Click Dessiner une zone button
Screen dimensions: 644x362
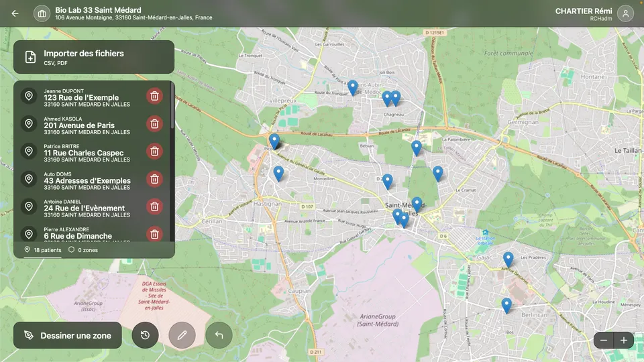[67, 335]
